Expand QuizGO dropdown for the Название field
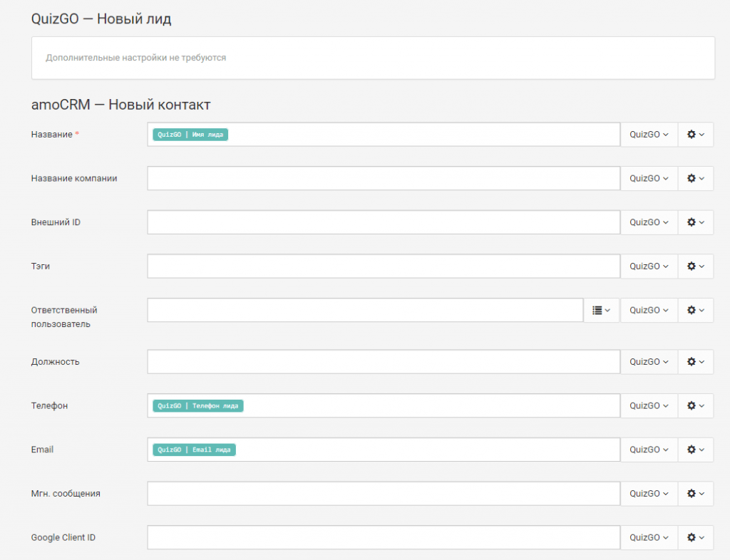This screenshot has width=730, height=560. 649,135
